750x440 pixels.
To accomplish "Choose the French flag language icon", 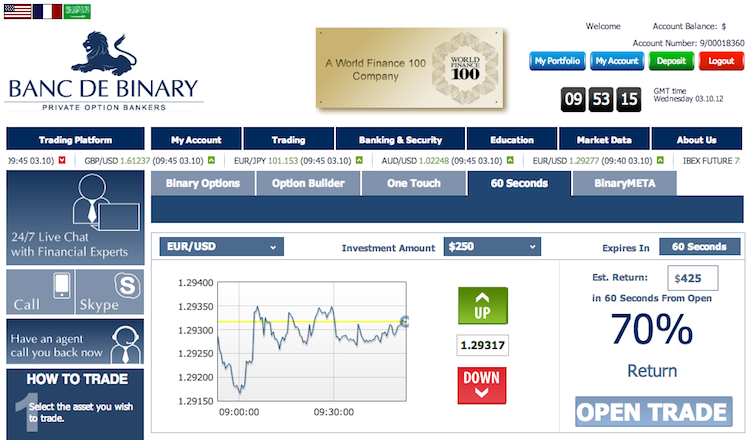I will tap(47, 11).
